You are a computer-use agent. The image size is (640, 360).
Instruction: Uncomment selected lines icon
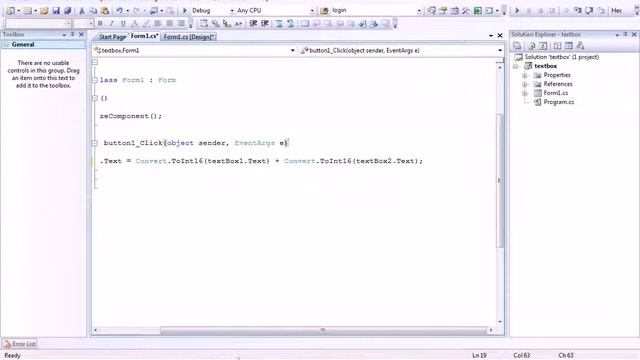click(291, 24)
